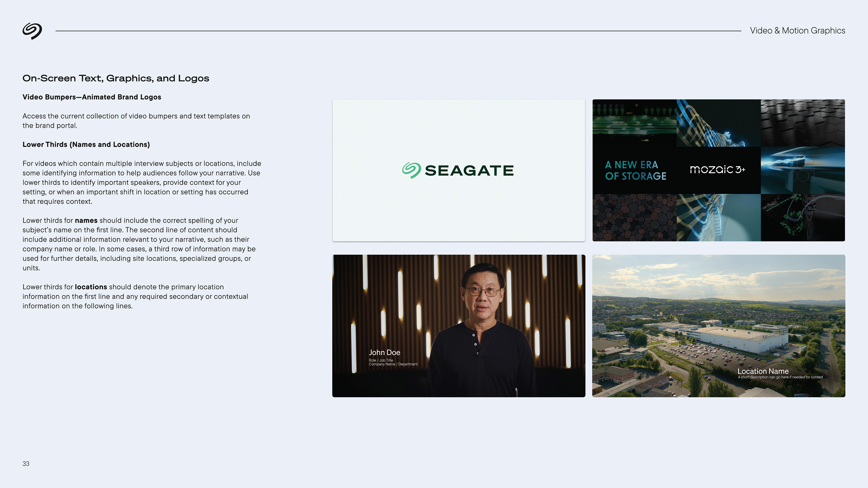Select the 'Video & Motion Graphics' header text
Viewport: 868px width, 488px height.
click(797, 31)
